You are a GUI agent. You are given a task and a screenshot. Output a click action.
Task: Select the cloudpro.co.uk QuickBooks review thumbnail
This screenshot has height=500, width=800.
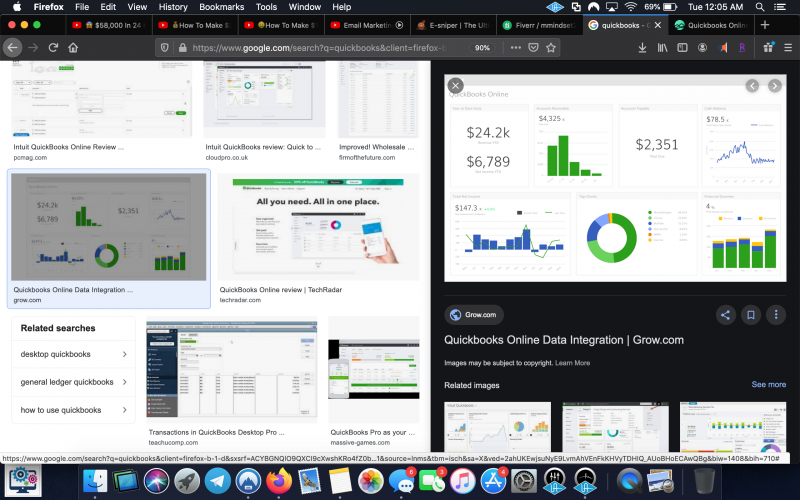coord(264,99)
